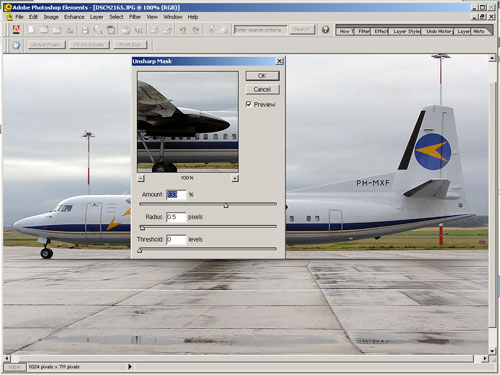The width and height of the screenshot is (500, 375).
Task: Open Help with the question mark icon
Action: (325, 30)
